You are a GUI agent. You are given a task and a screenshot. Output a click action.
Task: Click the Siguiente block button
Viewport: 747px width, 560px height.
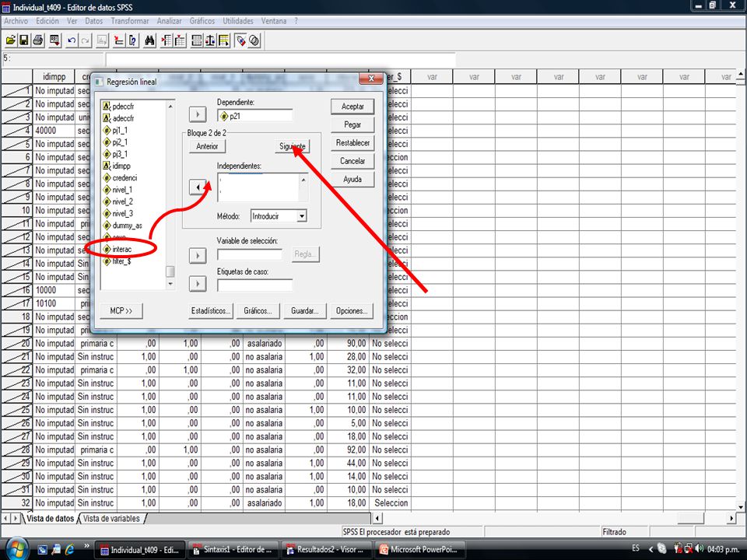(292, 146)
